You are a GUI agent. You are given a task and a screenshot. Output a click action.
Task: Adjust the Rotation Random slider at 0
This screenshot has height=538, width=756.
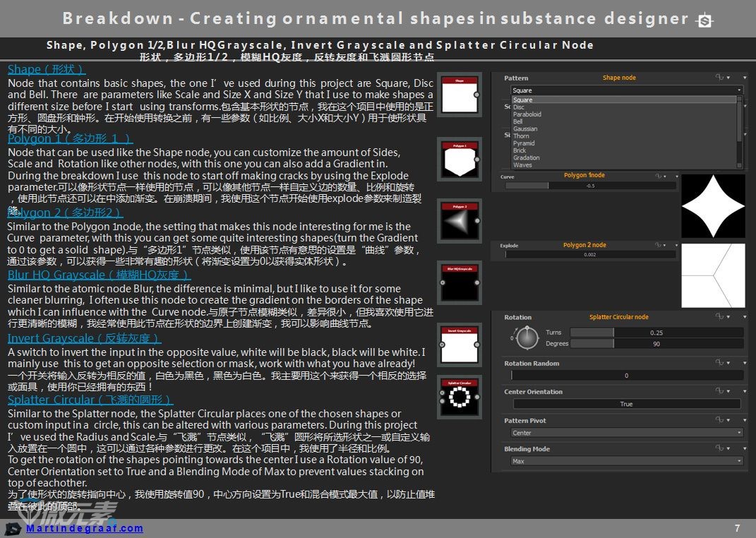pyautogui.click(x=626, y=375)
